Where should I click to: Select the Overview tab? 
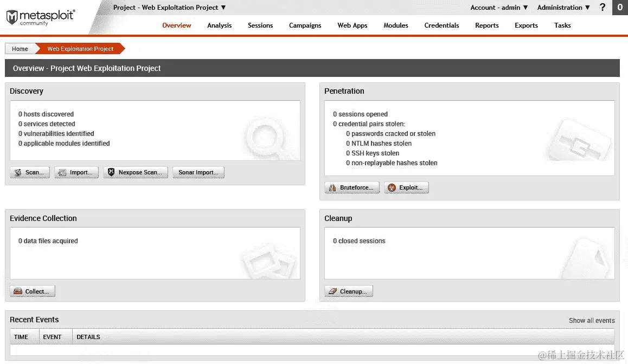[x=177, y=25]
